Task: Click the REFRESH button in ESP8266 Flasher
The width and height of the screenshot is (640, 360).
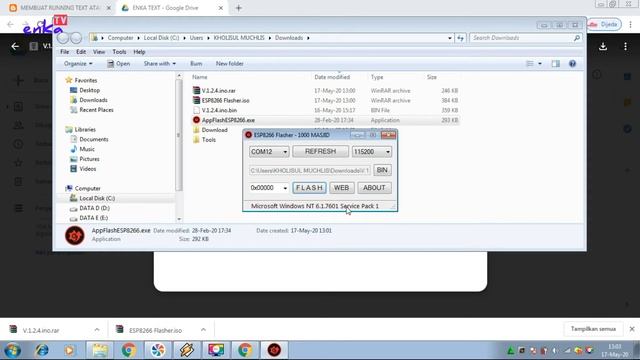Action: (x=320, y=151)
